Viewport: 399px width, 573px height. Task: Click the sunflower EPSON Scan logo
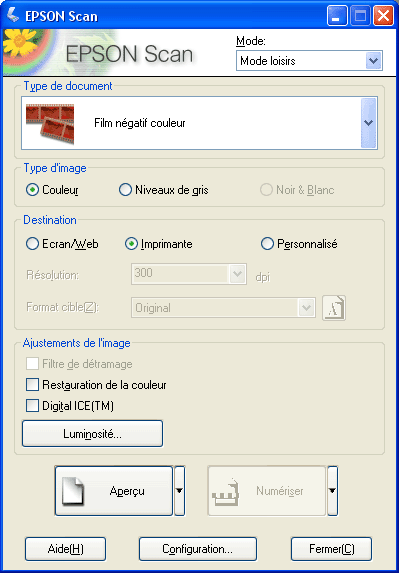20,44
